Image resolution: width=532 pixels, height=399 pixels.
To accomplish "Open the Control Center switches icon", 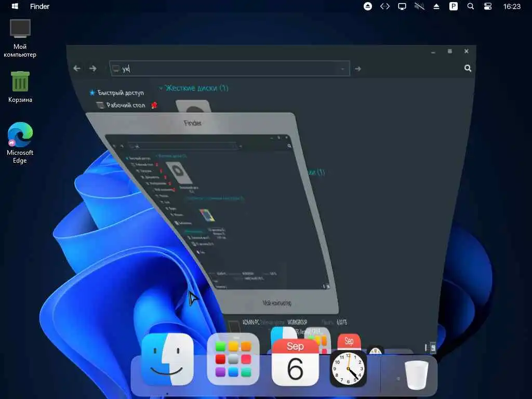I will tap(487, 6).
